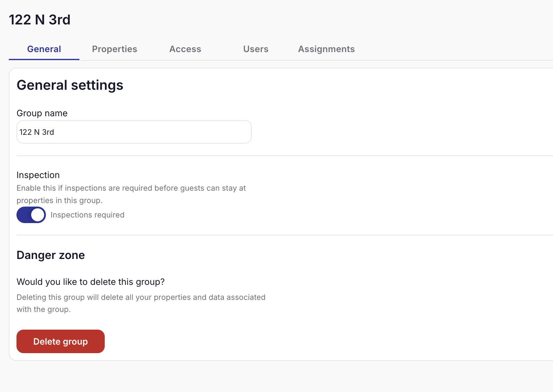Open the Access tab
The image size is (553, 392).
click(x=185, y=49)
